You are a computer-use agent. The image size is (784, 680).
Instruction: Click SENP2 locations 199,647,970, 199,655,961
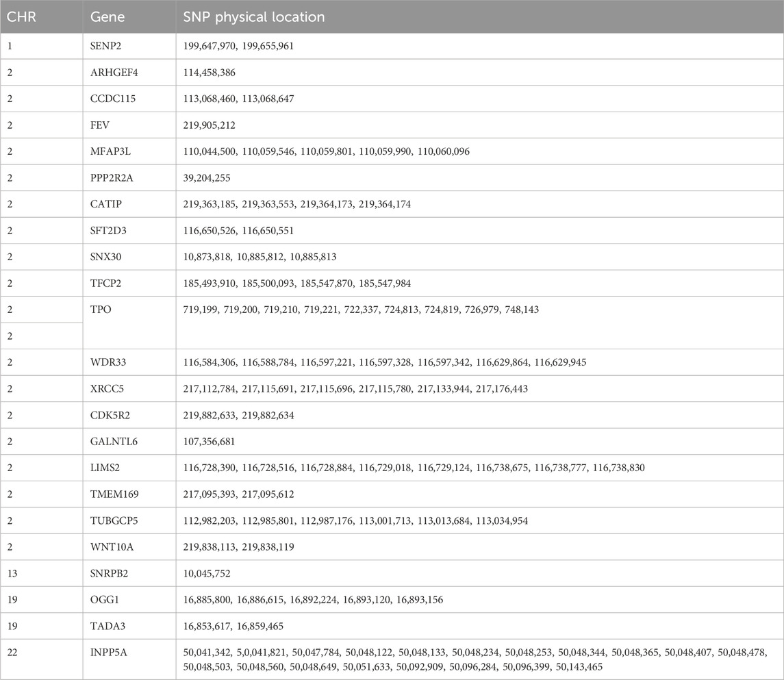tap(238, 46)
